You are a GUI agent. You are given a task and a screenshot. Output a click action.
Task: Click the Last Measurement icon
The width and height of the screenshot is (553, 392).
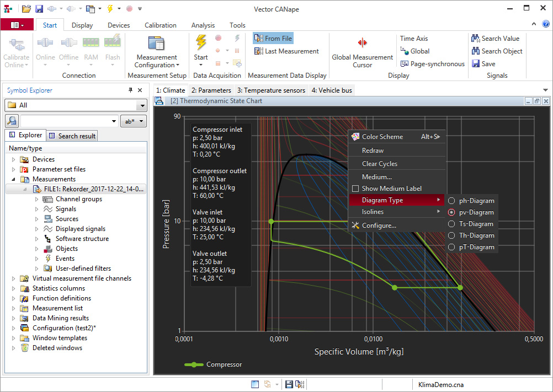pyautogui.click(x=258, y=51)
